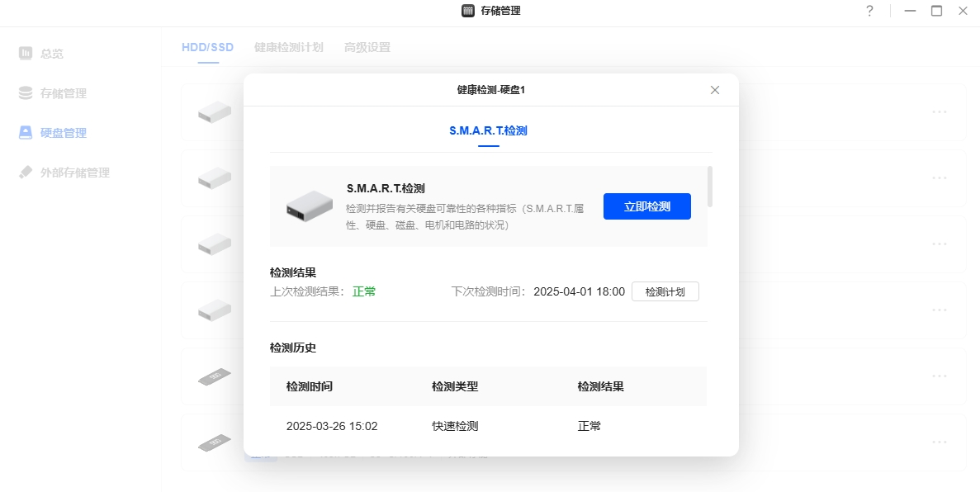The width and height of the screenshot is (980, 492).
Task: Click the second HDD disk icon in list
Action: (x=215, y=178)
